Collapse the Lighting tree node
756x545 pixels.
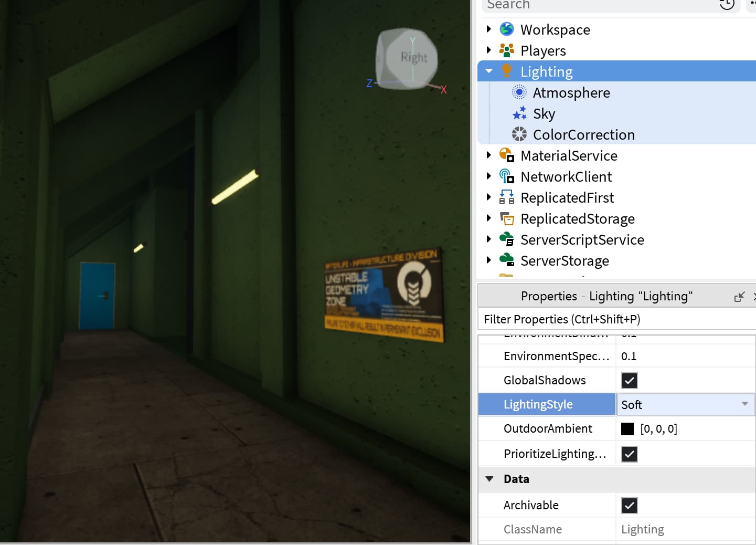pyautogui.click(x=489, y=71)
